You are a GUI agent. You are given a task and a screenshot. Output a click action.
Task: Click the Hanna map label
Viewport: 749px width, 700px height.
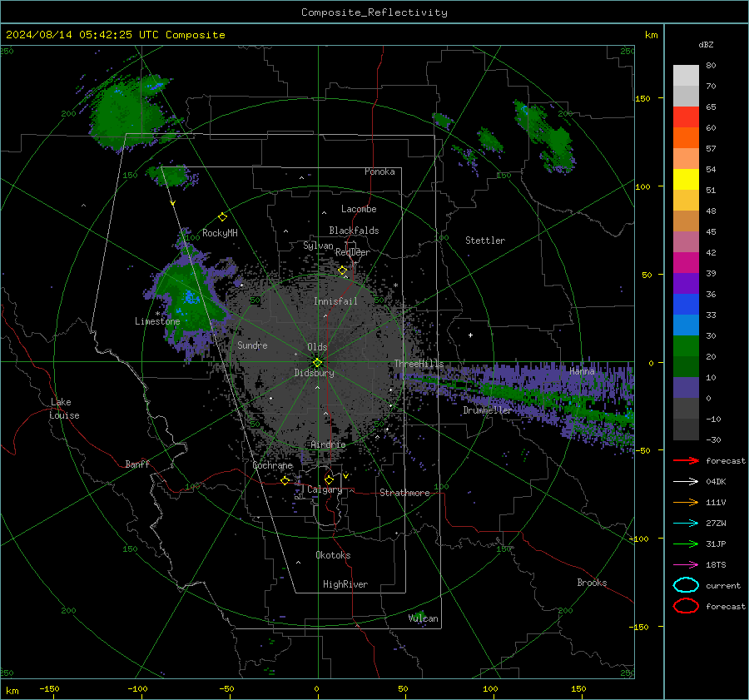(582, 370)
